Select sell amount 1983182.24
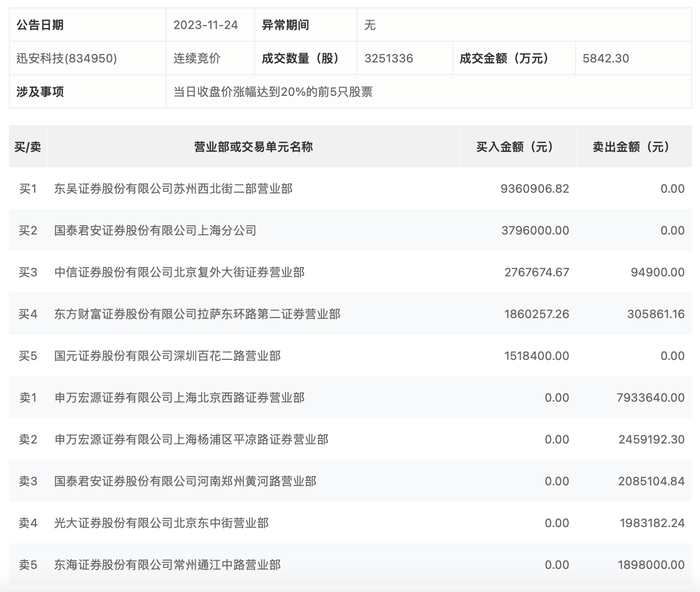 (652, 523)
